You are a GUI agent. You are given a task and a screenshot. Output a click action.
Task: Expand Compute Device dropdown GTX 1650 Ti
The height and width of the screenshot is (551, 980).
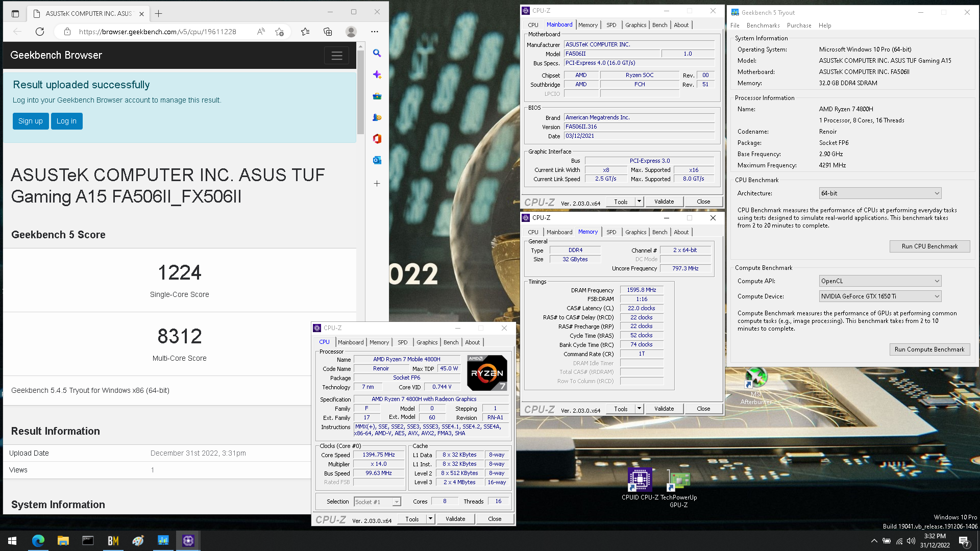(880, 296)
